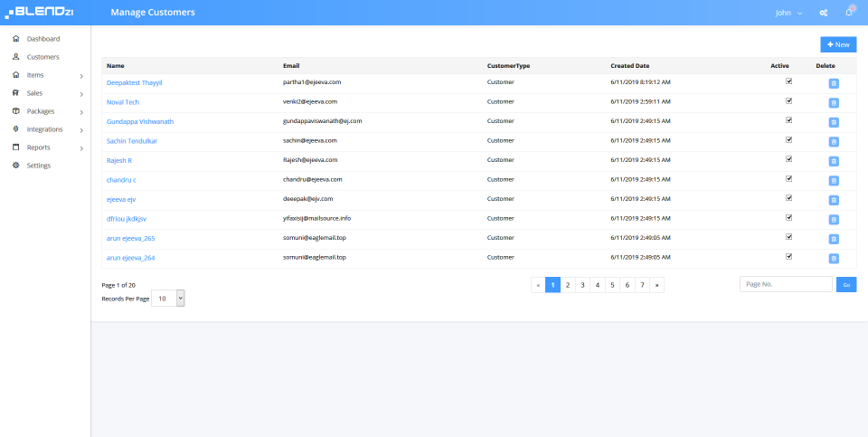The width and height of the screenshot is (868, 437).
Task: Select page 1 in pagination
Action: point(552,285)
